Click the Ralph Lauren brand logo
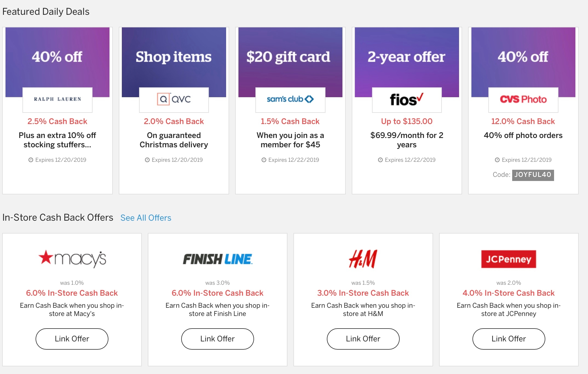The image size is (588, 374). point(57,100)
